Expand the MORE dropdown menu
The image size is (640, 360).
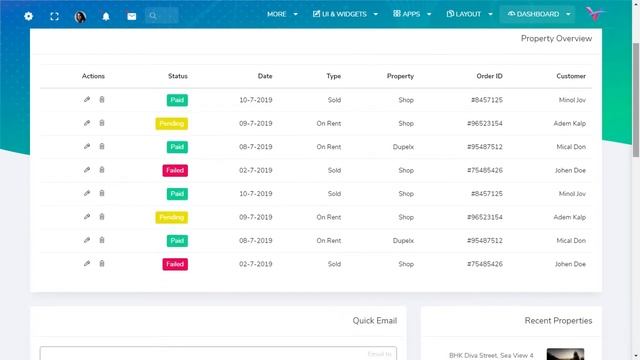[x=282, y=14]
